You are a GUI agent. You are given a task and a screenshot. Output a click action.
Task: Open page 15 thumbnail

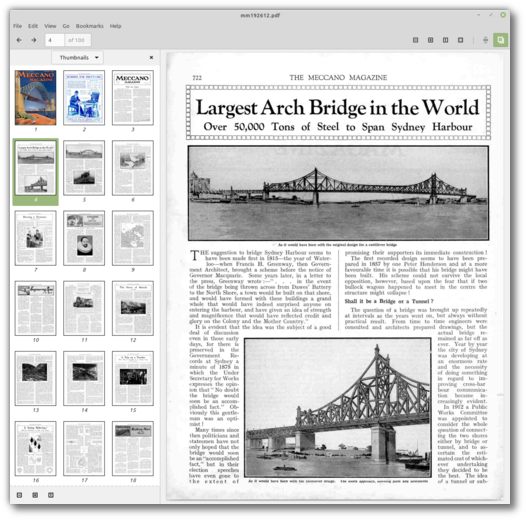[133, 378]
